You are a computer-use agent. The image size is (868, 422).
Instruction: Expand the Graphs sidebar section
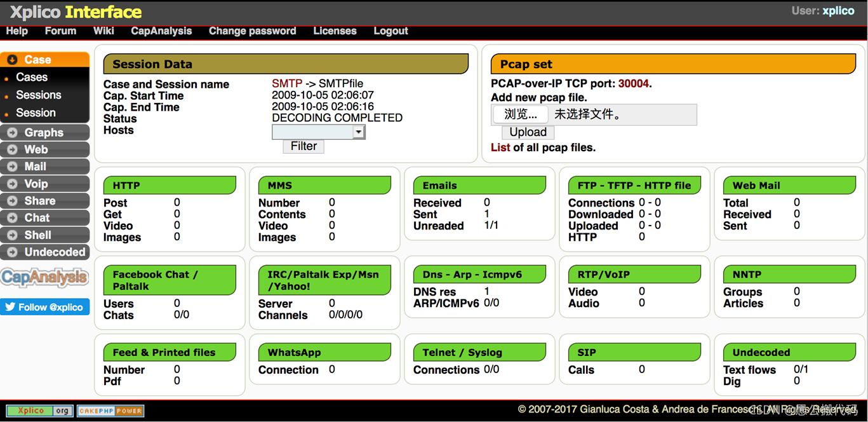[44, 132]
